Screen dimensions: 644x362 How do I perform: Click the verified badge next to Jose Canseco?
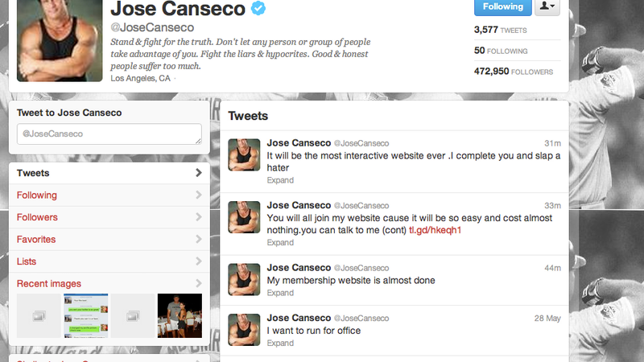(258, 8)
